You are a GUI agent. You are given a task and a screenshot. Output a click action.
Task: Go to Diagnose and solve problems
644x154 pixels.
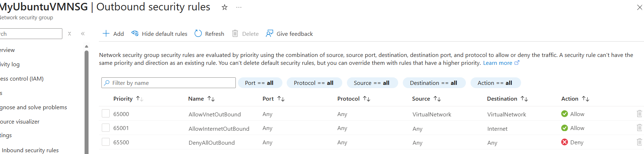coord(33,107)
